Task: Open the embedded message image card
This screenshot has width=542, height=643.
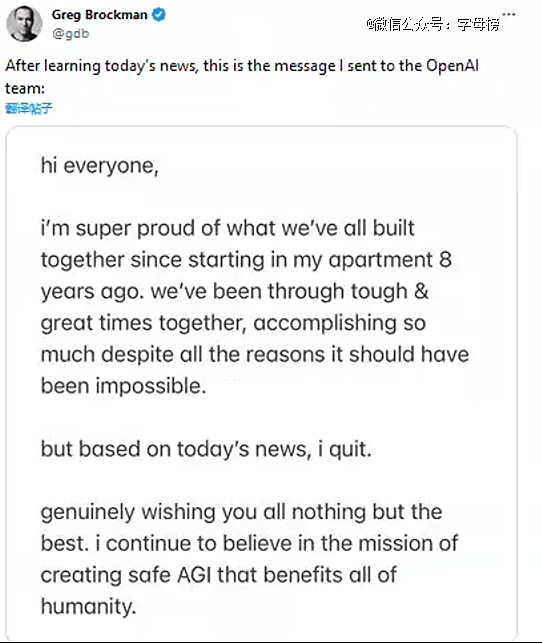Action: click(x=261, y=382)
